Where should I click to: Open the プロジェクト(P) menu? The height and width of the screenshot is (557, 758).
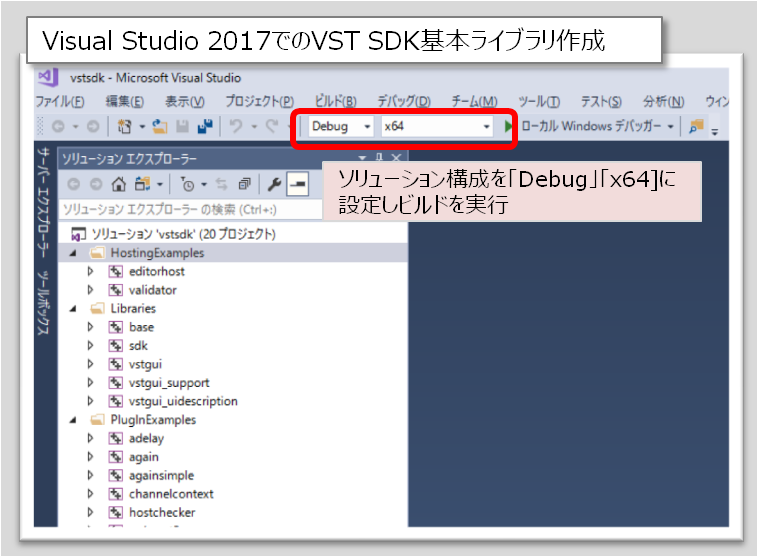260,101
